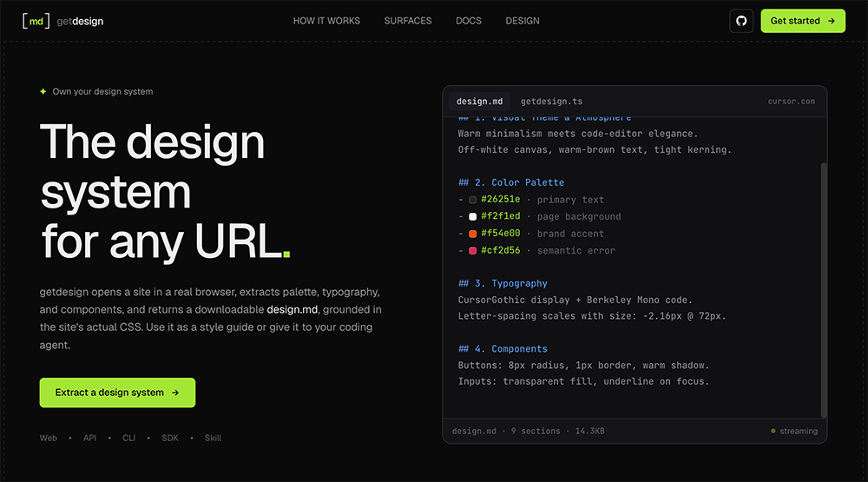Image resolution: width=868 pixels, height=482 pixels.
Task: Click the 'brand accent' description
Action: click(x=570, y=234)
